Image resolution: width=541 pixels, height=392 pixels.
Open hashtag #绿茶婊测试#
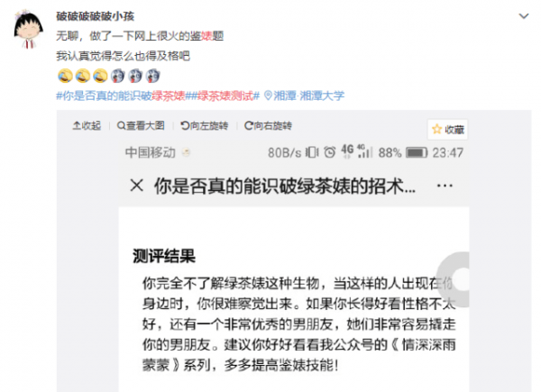click(223, 96)
